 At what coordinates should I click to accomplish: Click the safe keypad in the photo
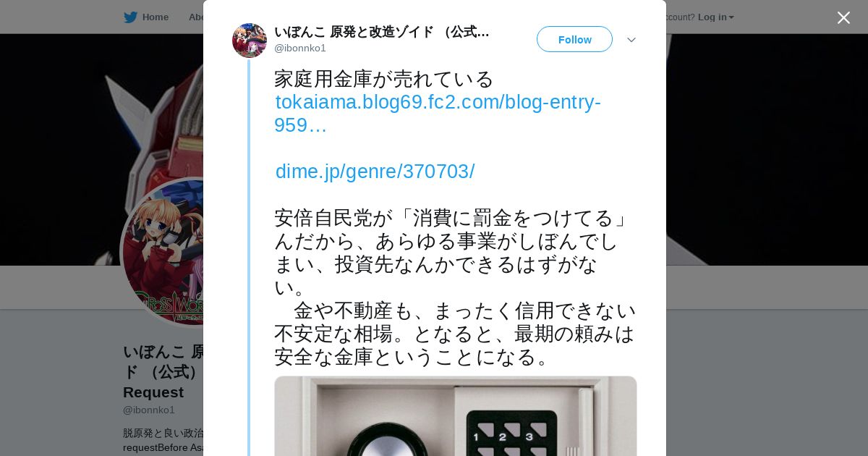tap(511, 434)
